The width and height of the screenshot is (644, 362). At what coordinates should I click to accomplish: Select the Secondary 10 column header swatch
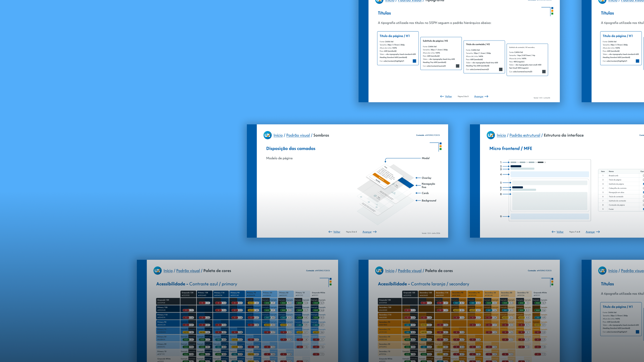(x=524, y=294)
